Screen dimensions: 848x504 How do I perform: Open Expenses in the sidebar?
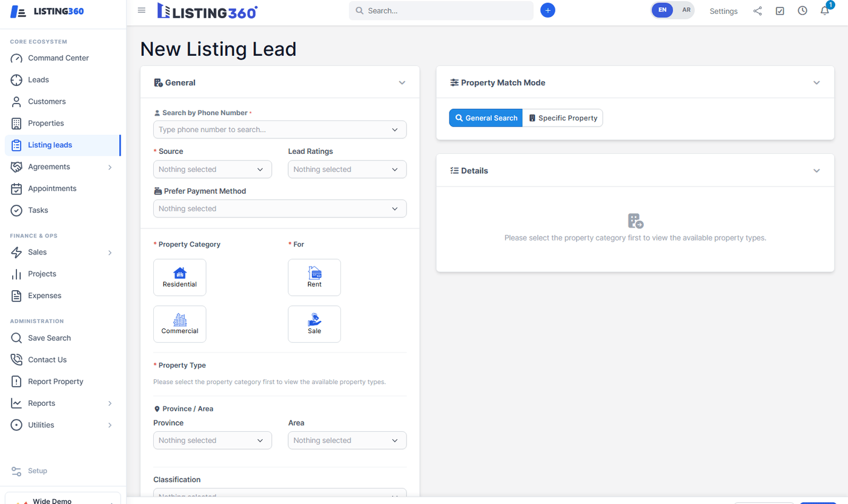pyautogui.click(x=63, y=296)
